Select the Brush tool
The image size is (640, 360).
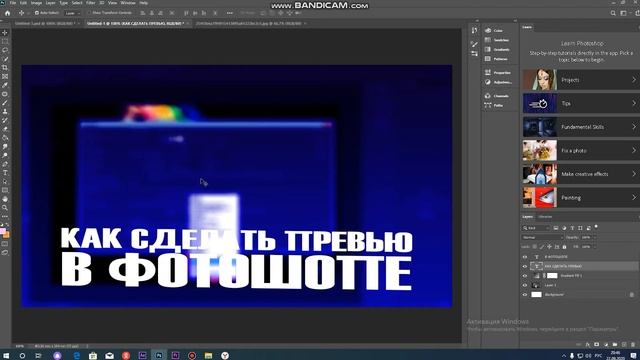pyautogui.click(x=5, y=103)
